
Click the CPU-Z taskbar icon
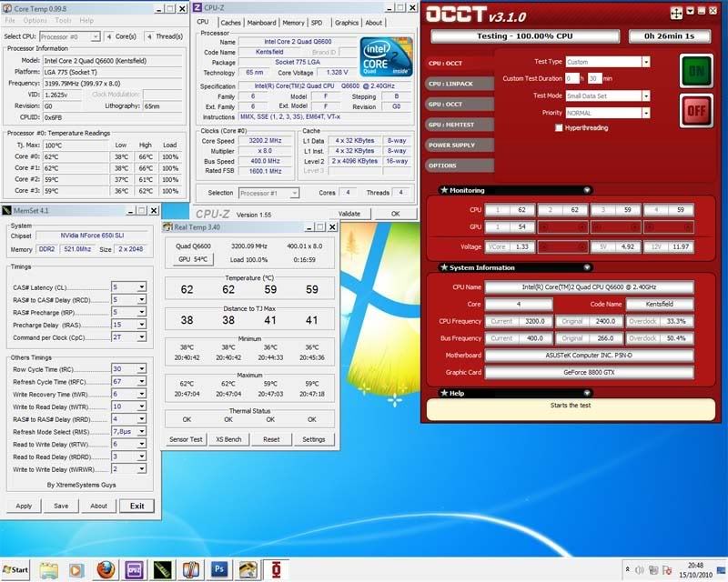[135, 569]
